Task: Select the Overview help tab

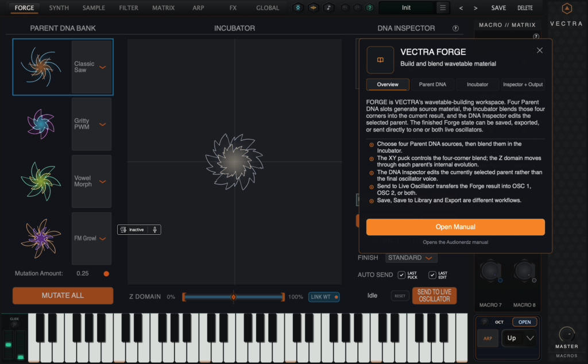Action: [388, 85]
